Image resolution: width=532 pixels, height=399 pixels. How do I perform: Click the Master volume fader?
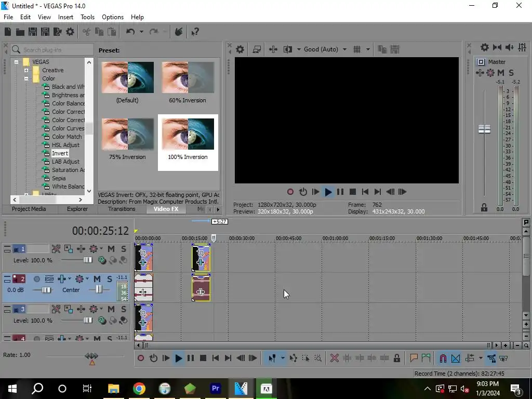click(484, 129)
